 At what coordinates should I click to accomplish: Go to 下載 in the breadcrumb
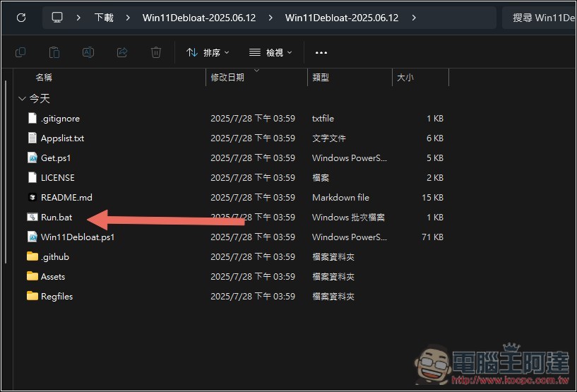click(x=104, y=17)
